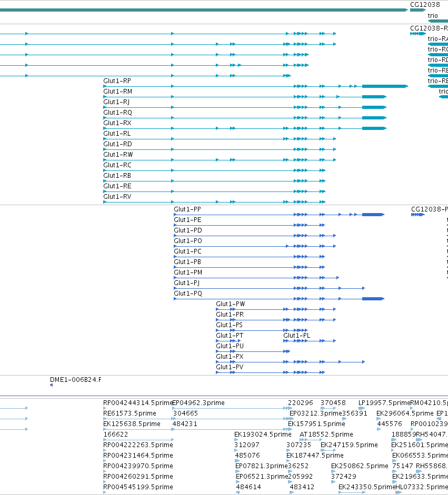Select the Glut1-PS protein label
This screenshot has width=448, height=495.
[230, 325]
